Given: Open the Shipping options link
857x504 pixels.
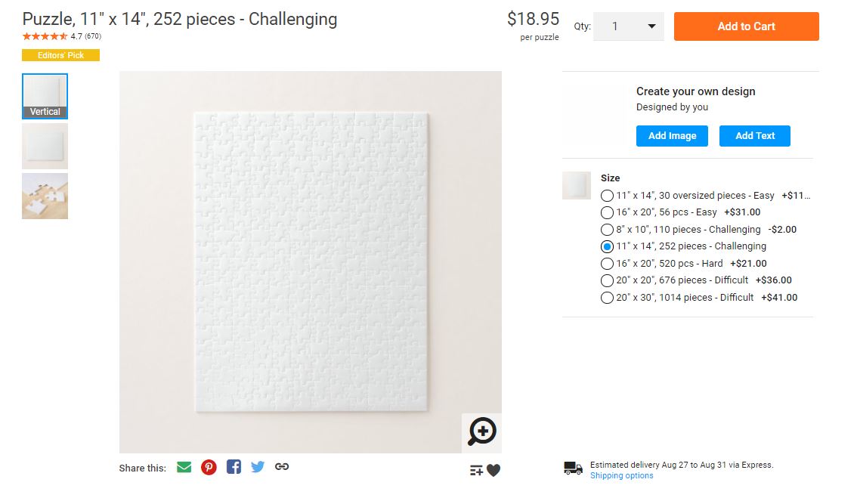Looking at the screenshot, I should (621, 476).
